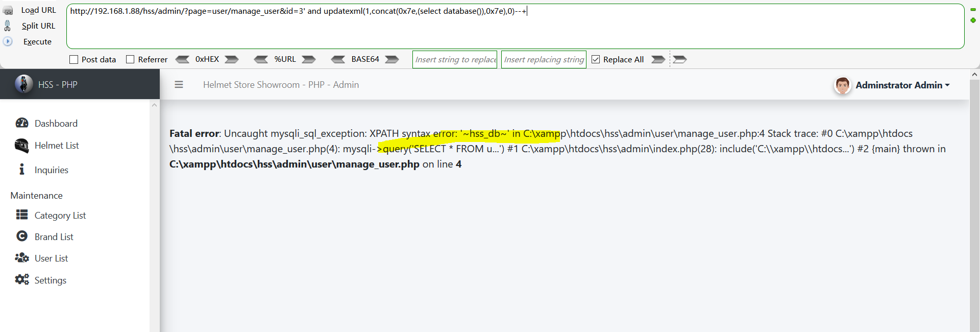Screen dimensions: 980x332
Task: Click the Maintenance section header
Action: (x=36, y=196)
